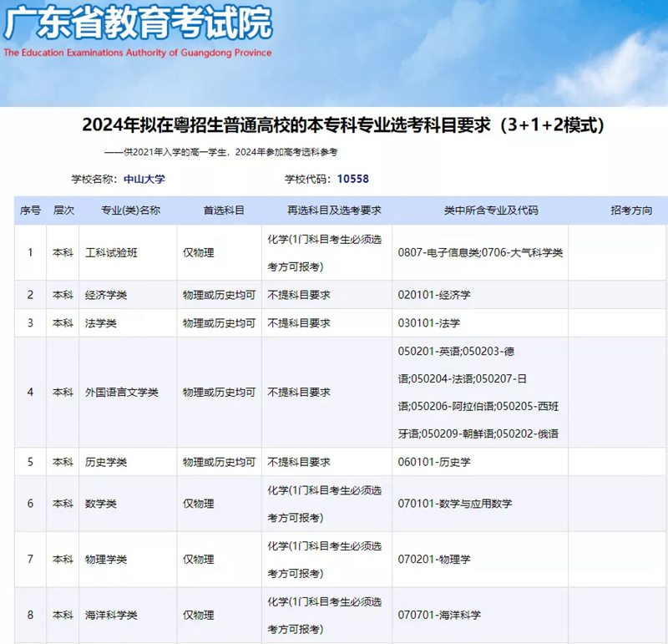Select the 050201-英语 languages list cell
The width and height of the screenshot is (668, 644).
pos(478,393)
